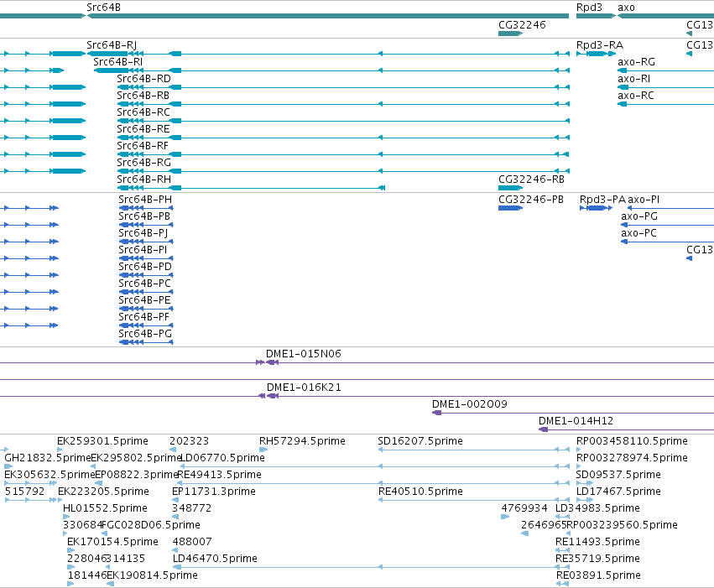The width and height of the screenshot is (714, 588).
Task: Select EST EK223205.5prime
Action: click(103, 492)
